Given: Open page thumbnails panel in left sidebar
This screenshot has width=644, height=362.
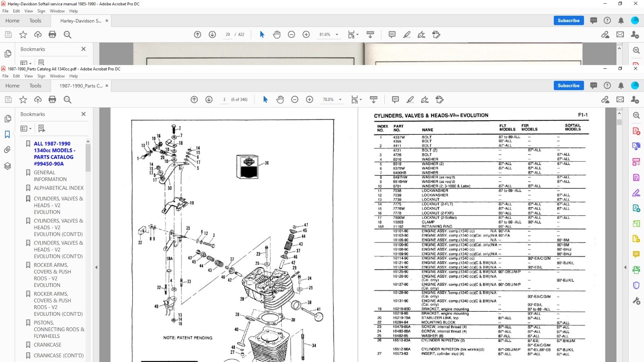Looking at the screenshot, I should coord(7,118).
